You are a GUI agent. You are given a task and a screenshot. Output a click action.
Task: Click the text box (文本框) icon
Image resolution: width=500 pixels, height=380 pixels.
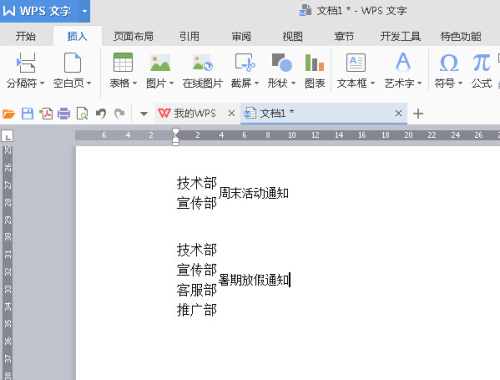tap(356, 62)
